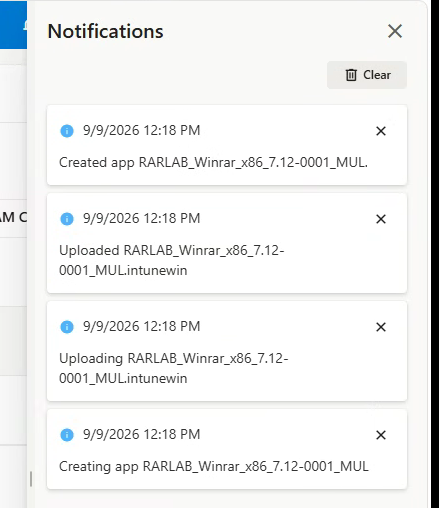The width and height of the screenshot is (439, 508).
Task: Click info icon on "Created app" notification
Action: [x=67, y=131]
